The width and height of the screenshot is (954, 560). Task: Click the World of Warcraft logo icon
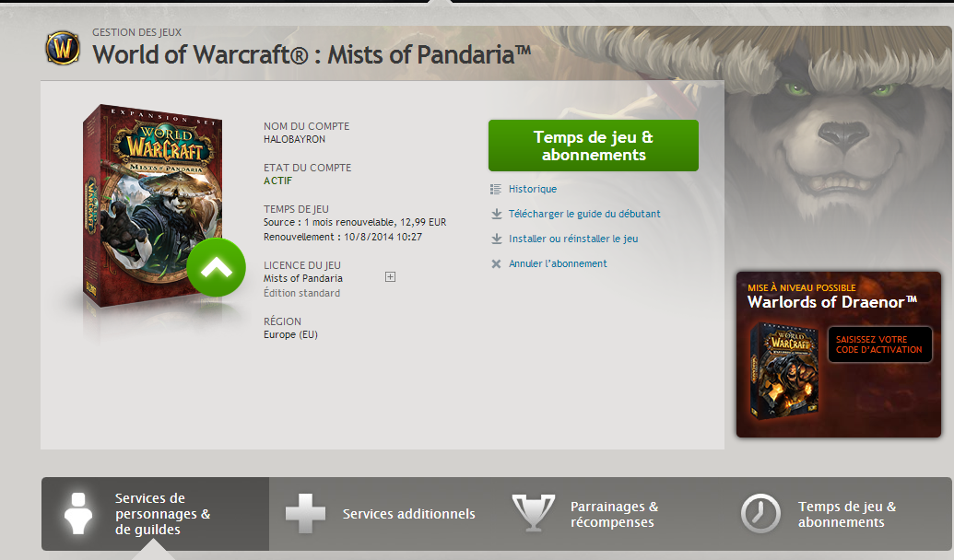pos(63,48)
